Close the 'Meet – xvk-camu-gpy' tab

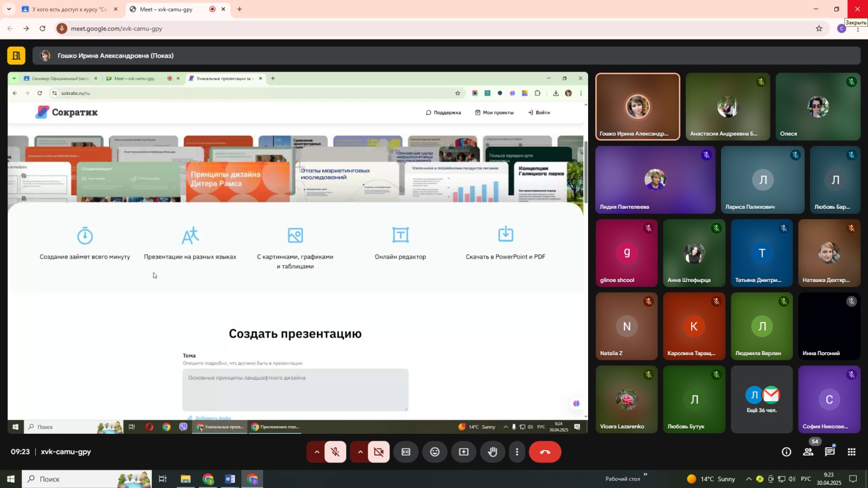pos(223,9)
